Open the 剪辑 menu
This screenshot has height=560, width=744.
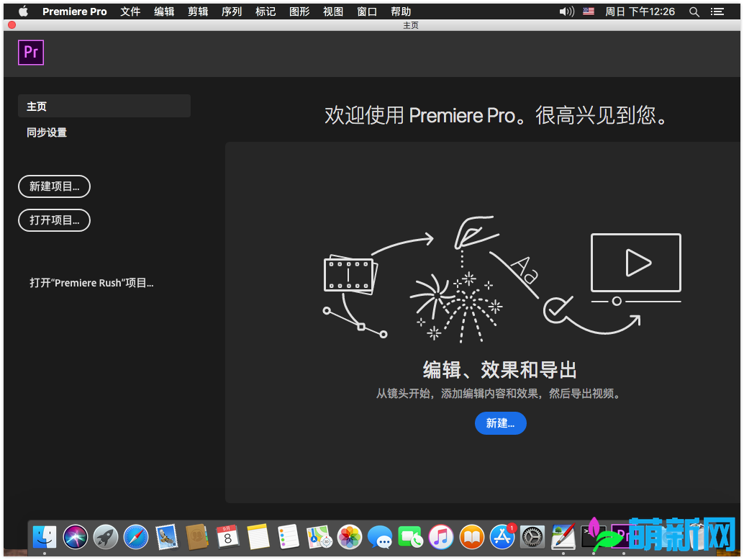[198, 12]
